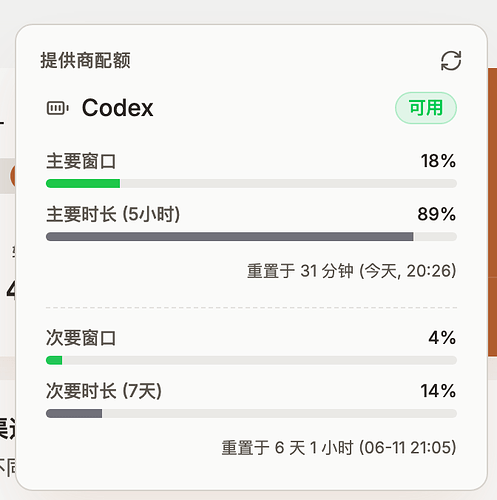The width and height of the screenshot is (497, 500).
Task: Click the 次要时长 (7天) gray progress bar
Action: pyautogui.click(x=251, y=414)
